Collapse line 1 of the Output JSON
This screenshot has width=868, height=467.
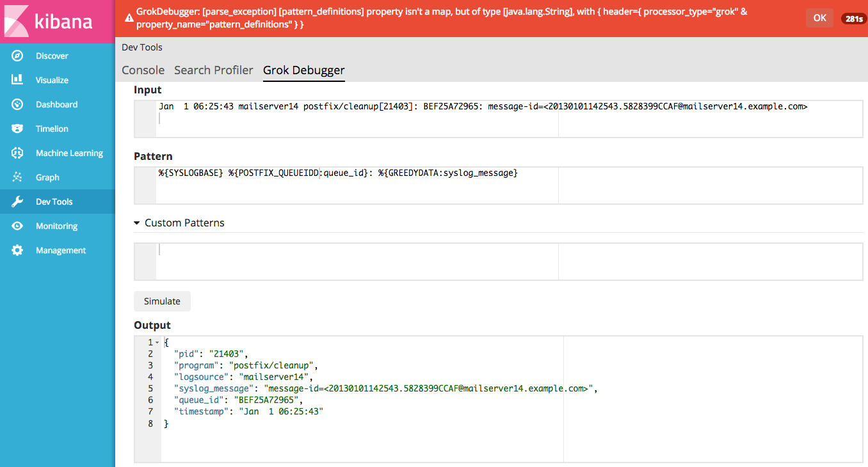157,342
